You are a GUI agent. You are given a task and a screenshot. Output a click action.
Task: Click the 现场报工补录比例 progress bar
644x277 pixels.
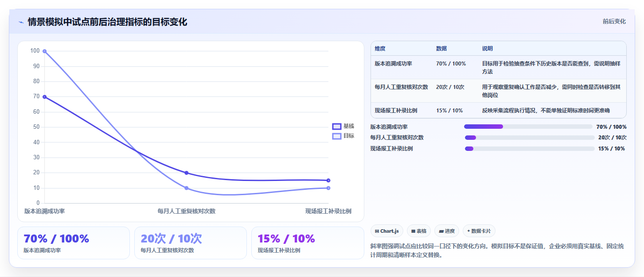coord(530,149)
